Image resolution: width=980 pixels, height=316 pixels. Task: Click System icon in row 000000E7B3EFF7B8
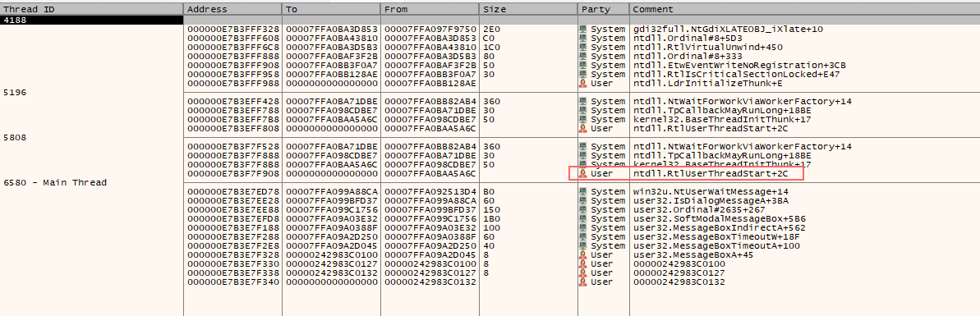pos(584,119)
